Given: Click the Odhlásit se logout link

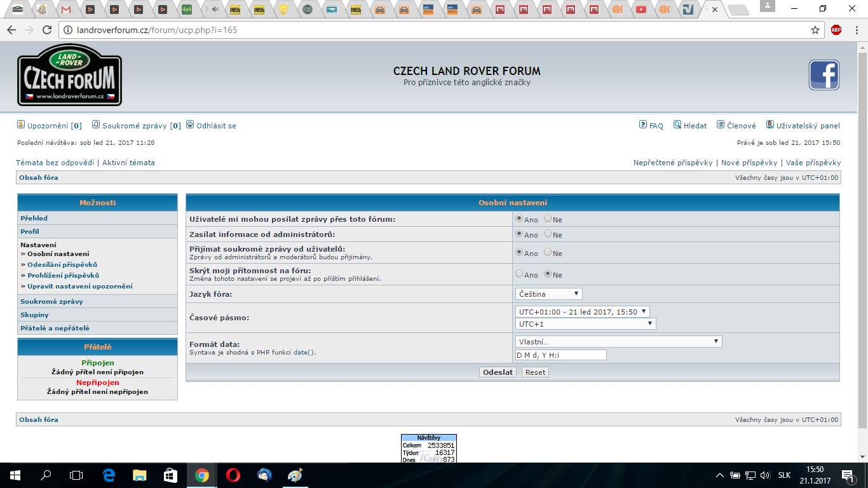Looking at the screenshot, I should (215, 126).
